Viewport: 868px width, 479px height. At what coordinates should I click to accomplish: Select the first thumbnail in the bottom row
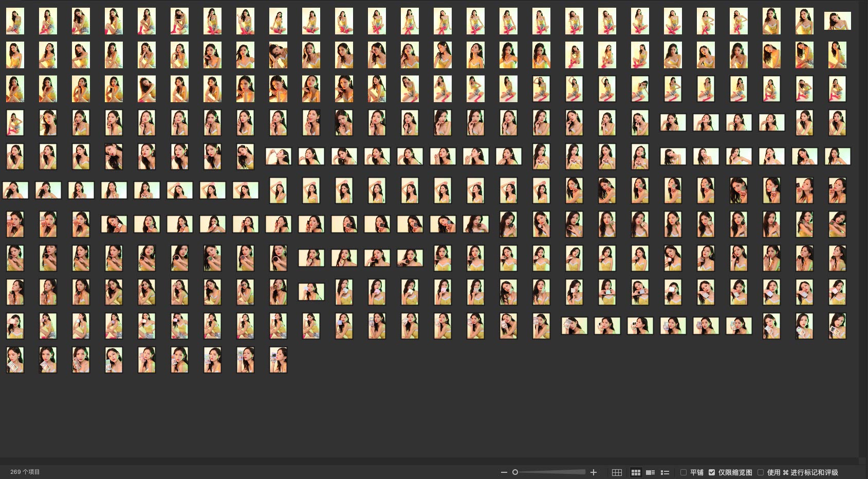coord(15,359)
